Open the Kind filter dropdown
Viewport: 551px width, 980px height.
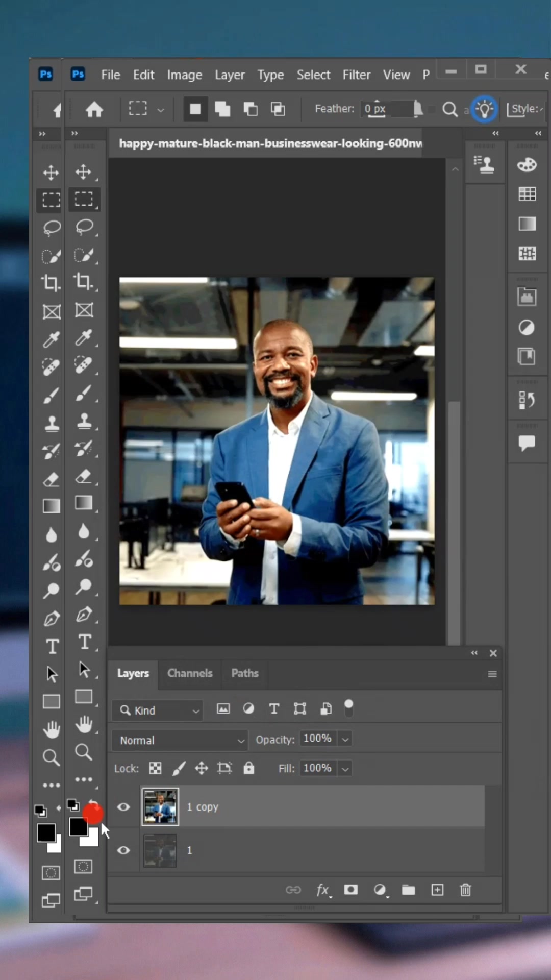coord(157,710)
